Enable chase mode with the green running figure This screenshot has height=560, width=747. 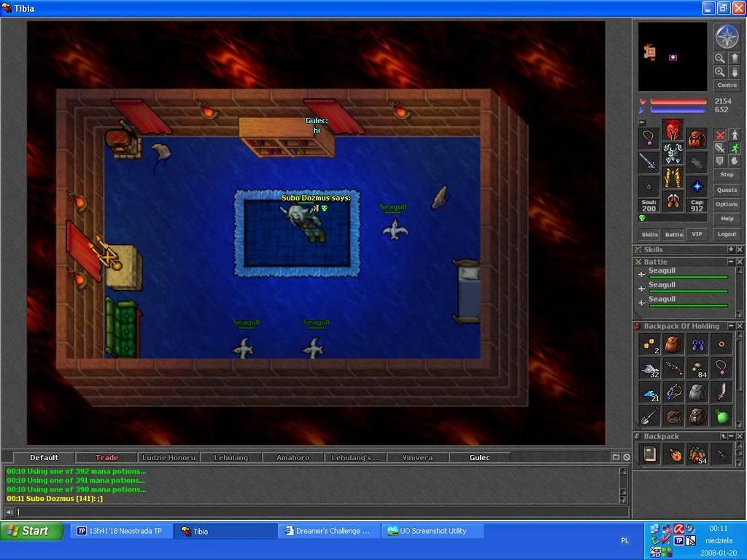[735, 148]
